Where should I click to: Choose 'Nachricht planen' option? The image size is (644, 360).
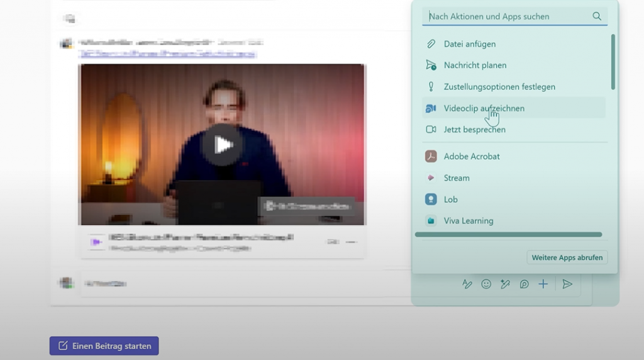(513, 65)
